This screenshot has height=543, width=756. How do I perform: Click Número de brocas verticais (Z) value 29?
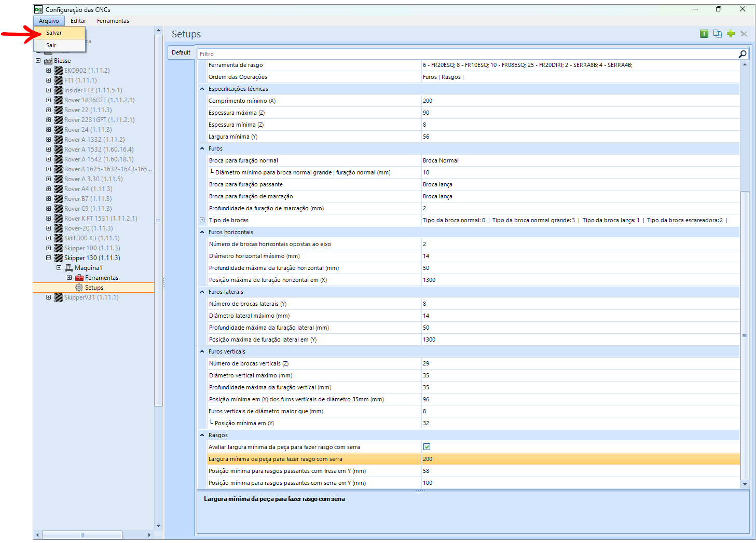tap(581, 364)
